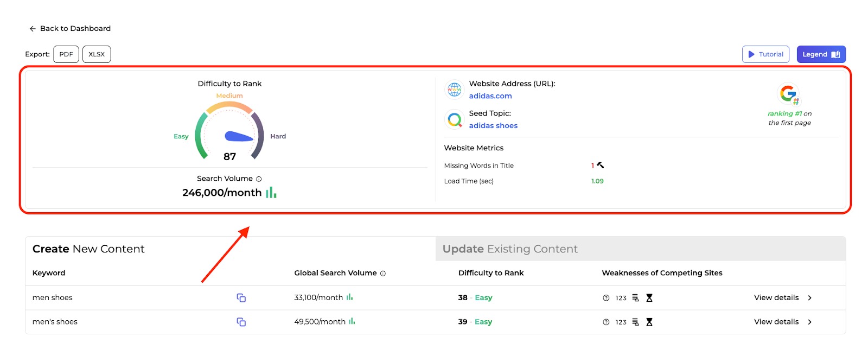This screenshot has width=868, height=343.
Task: Click the back arrow icon next to Dashboard
Action: click(x=33, y=29)
